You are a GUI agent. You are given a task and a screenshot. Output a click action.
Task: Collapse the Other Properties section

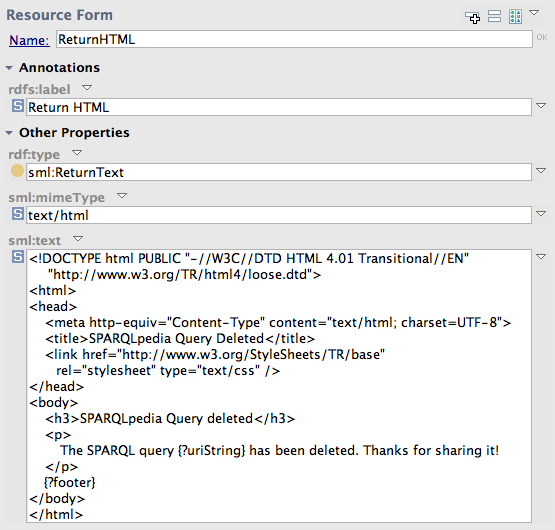[x=9, y=133]
